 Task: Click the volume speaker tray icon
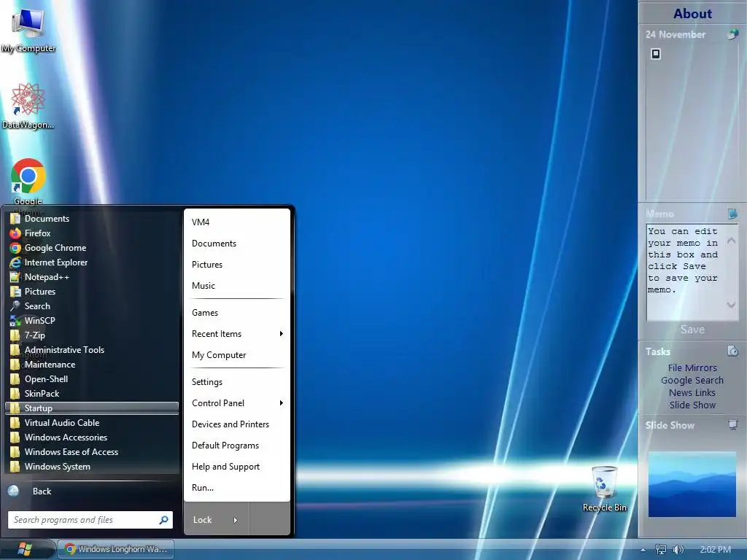tap(678, 550)
